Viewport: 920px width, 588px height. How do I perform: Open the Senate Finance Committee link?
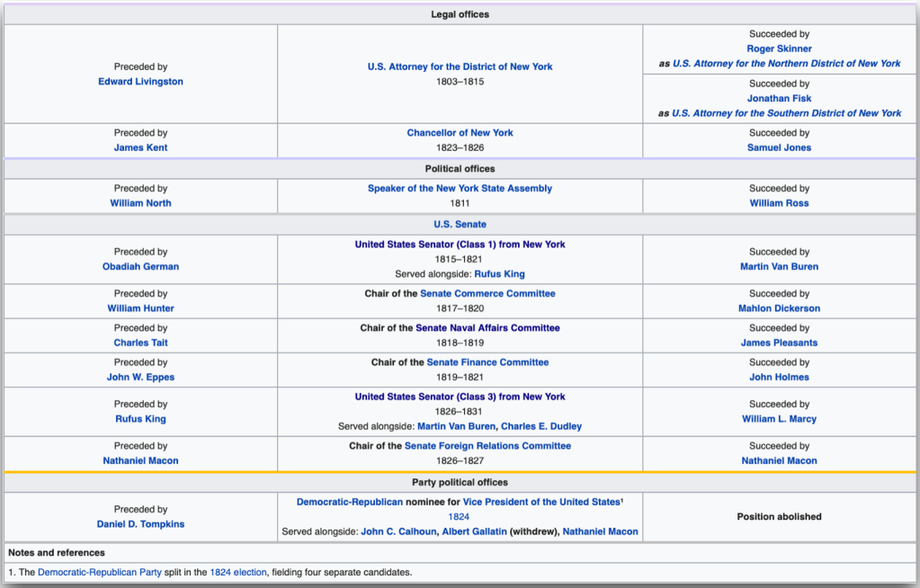[487, 362]
